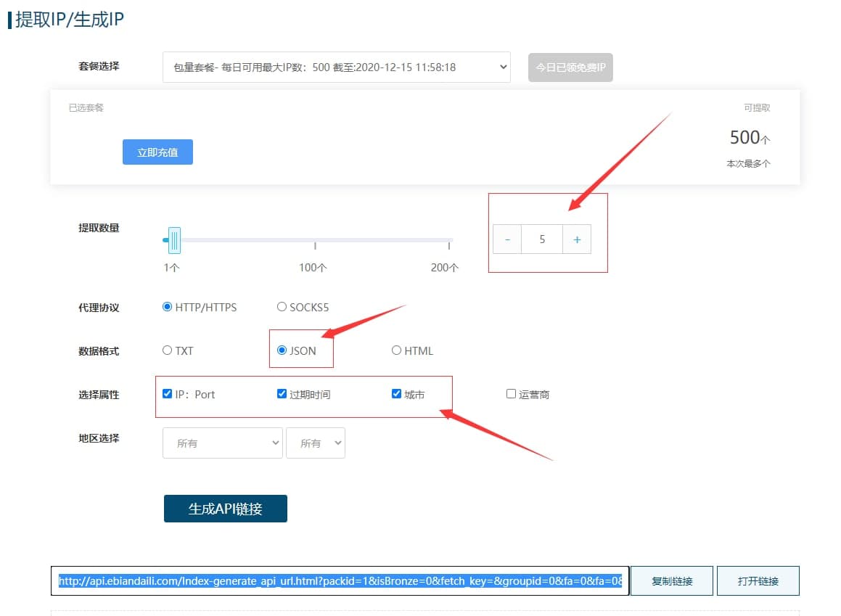The height and width of the screenshot is (616, 841).
Task: Open the second 地区选择 city dropdown
Action: [316, 443]
